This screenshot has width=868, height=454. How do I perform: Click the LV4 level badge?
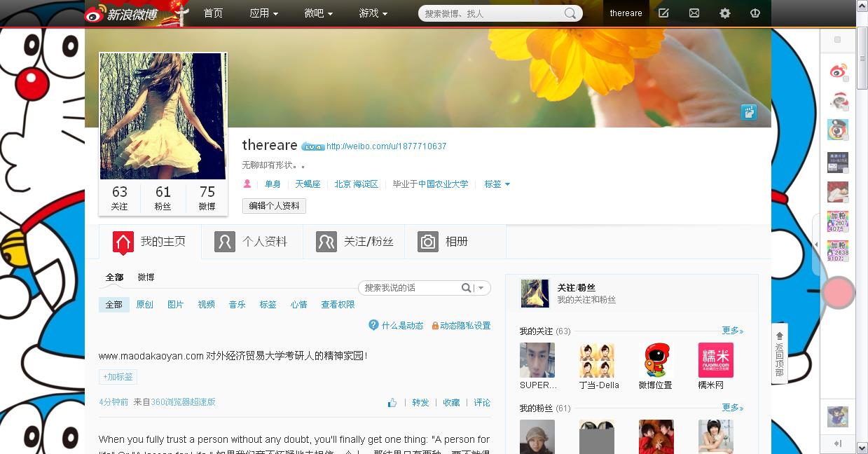pos(312,146)
